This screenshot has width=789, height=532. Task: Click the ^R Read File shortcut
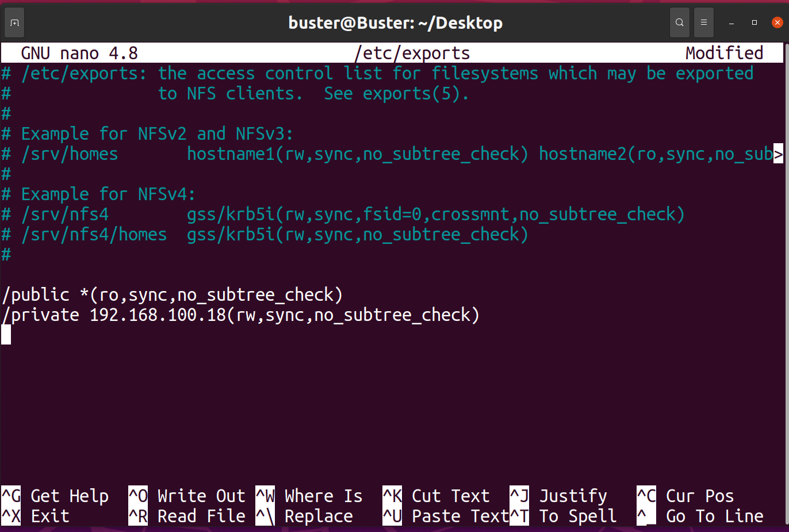187,516
